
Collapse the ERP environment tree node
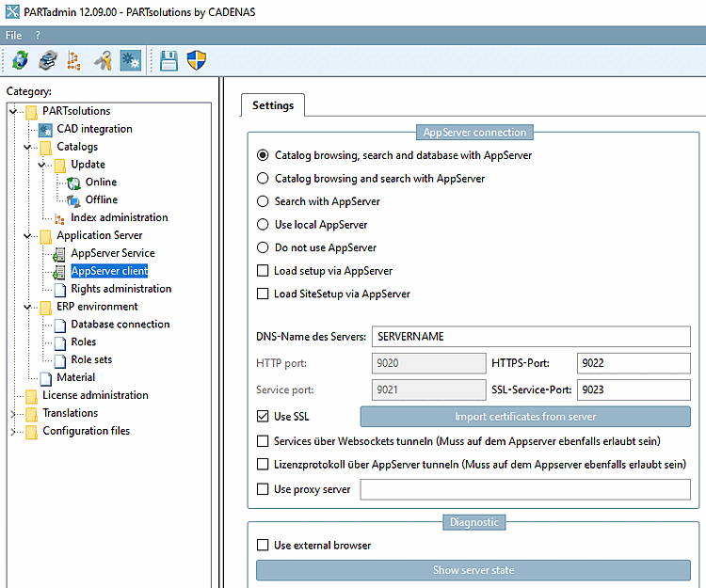pyautogui.click(x=27, y=307)
